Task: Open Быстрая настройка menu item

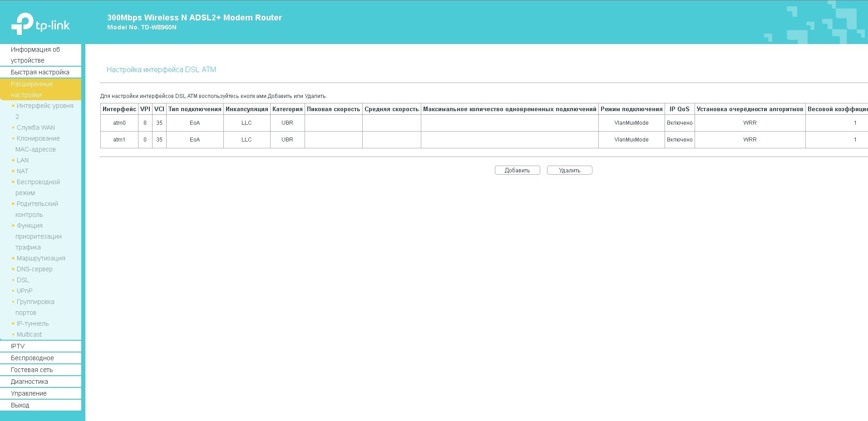Action: coord(40,72)
